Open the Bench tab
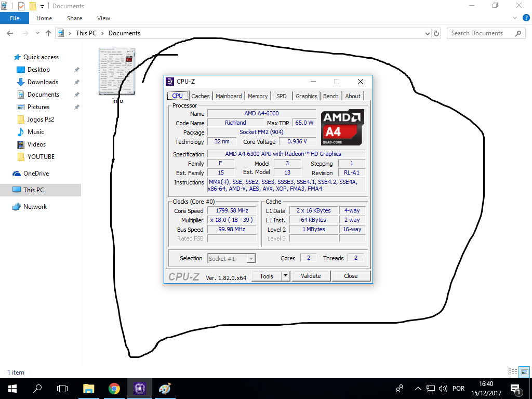The image size is (532, 399). [x=330, y=96]
